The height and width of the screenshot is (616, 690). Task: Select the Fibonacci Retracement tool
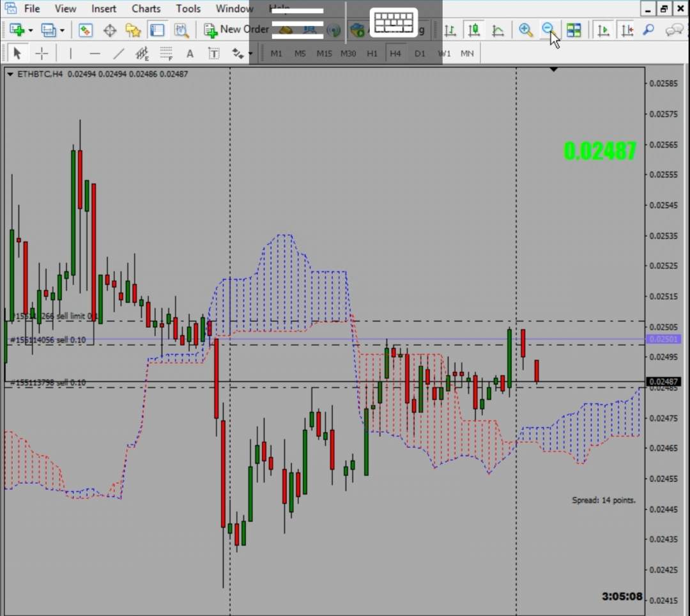[x=166, y=54]
